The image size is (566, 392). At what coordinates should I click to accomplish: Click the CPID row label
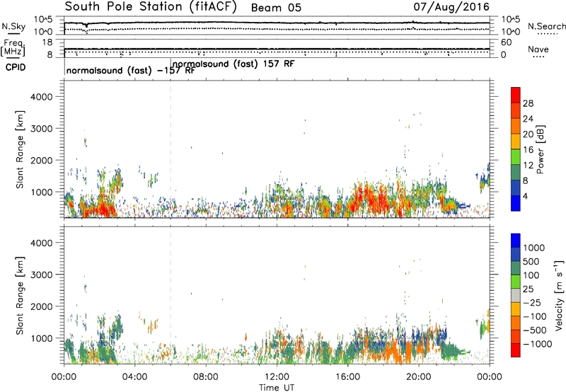tap(16, 67)
